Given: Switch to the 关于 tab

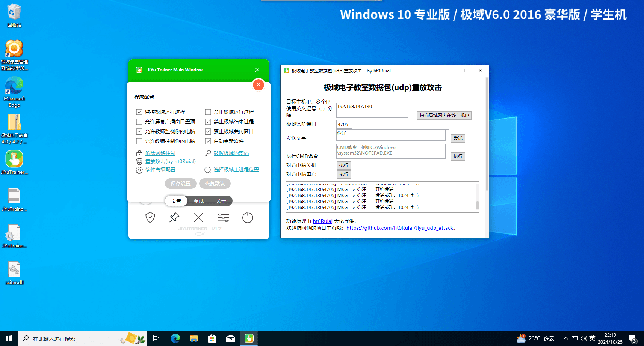Looking at the screenshot, I should tap(221, 201).
